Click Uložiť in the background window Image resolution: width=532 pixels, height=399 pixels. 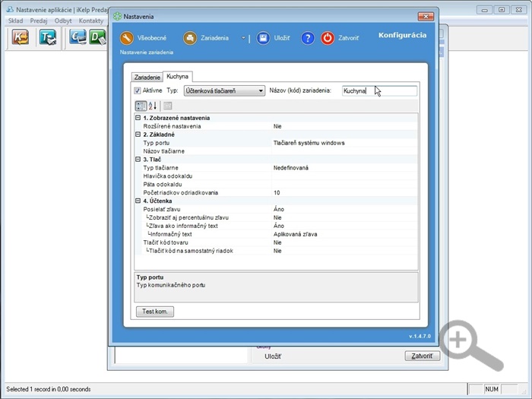[273, 356]
